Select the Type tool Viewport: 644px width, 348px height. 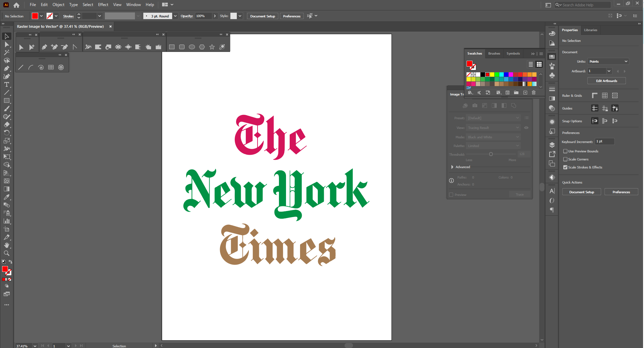click(6, 84)
